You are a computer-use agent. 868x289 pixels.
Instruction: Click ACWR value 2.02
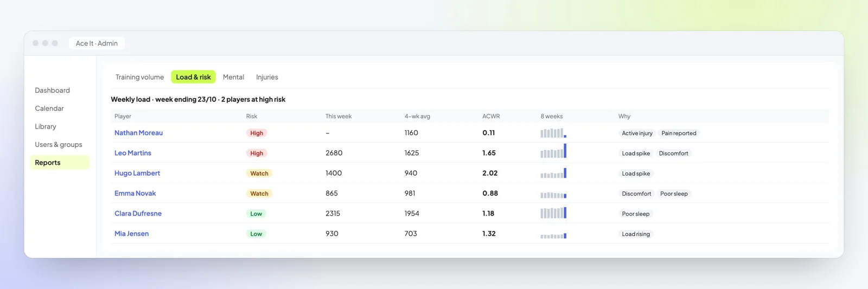(490, 173)
